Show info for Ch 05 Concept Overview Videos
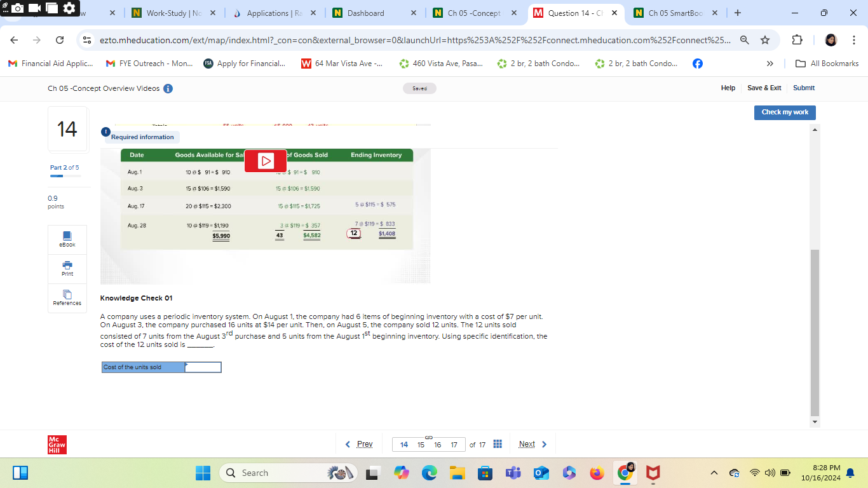Image resolution: width=868 pixels, height=488 pixels. coord(168,88)
